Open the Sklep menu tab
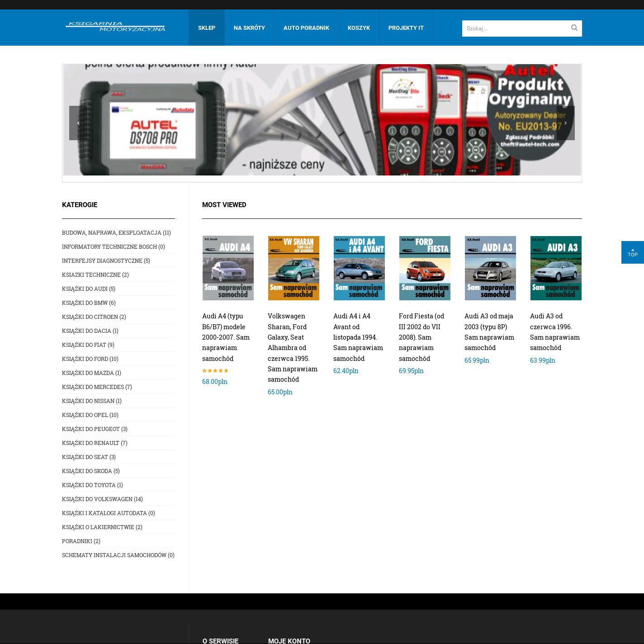The width and height of the screenshot is (644, 644). (x=206, y=28)
